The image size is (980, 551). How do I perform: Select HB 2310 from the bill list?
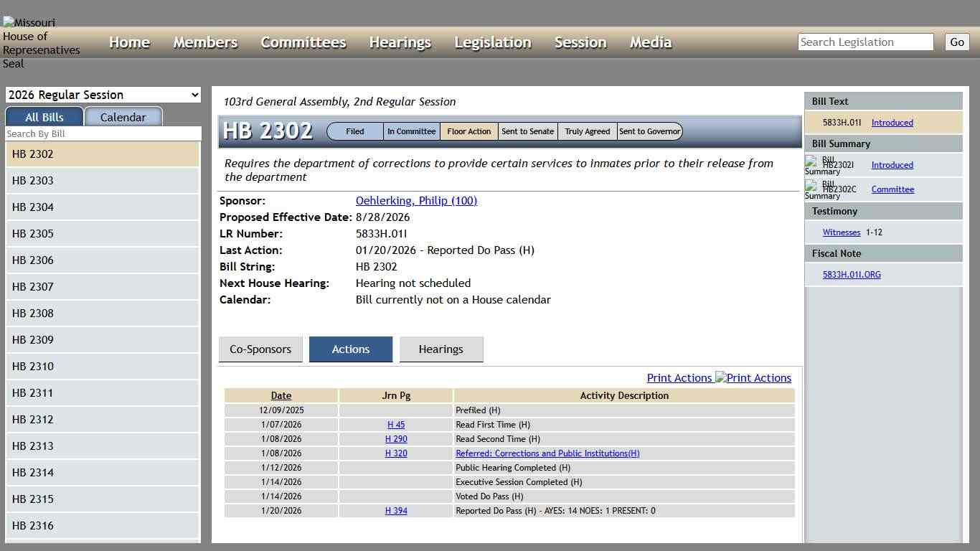(32, 366)
